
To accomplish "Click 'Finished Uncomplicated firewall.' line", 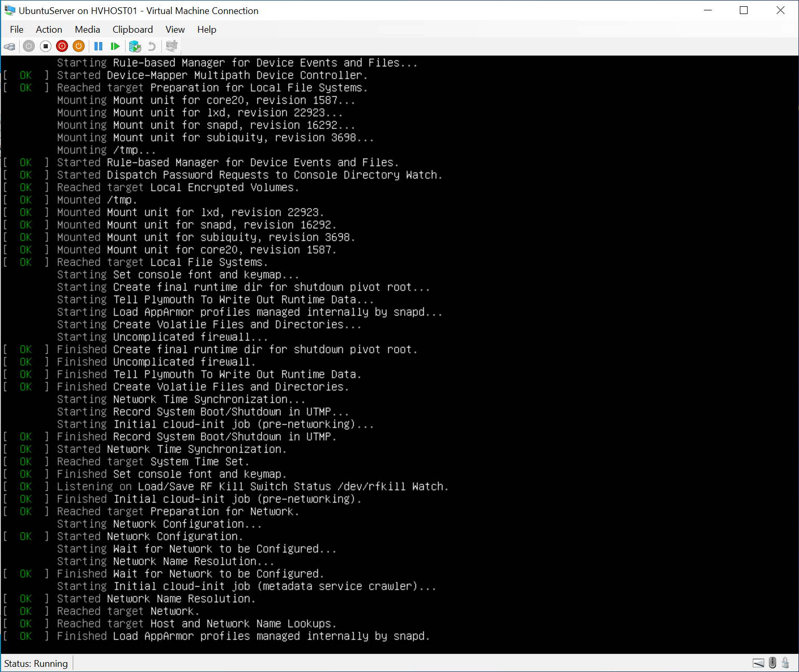I will (x=156, y=362).
